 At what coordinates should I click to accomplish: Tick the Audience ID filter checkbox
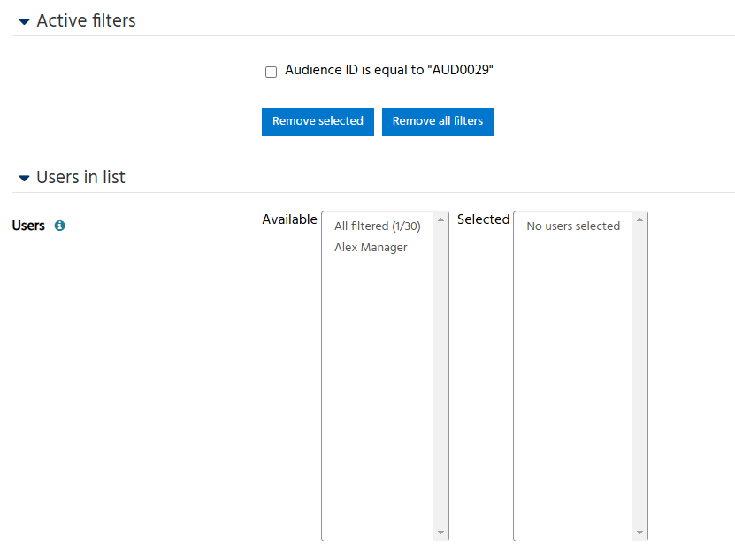pyautogui.click(x=272, y=72)
